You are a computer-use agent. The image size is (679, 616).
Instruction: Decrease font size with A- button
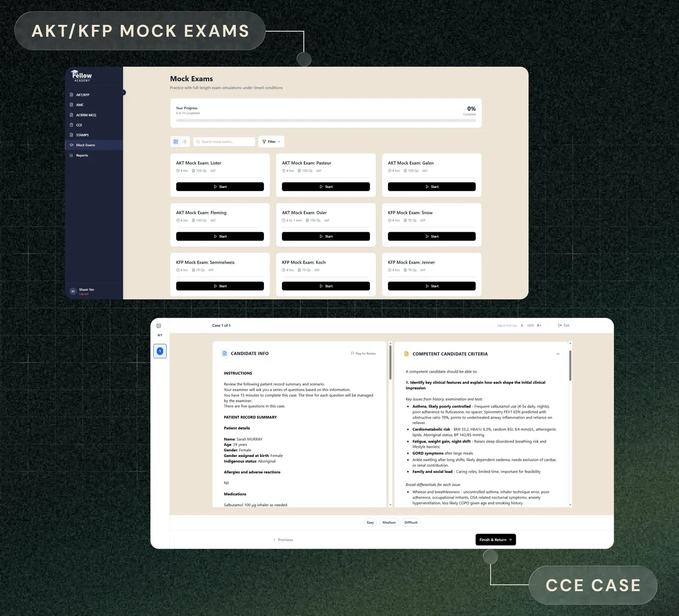click(x=522, y=326)
